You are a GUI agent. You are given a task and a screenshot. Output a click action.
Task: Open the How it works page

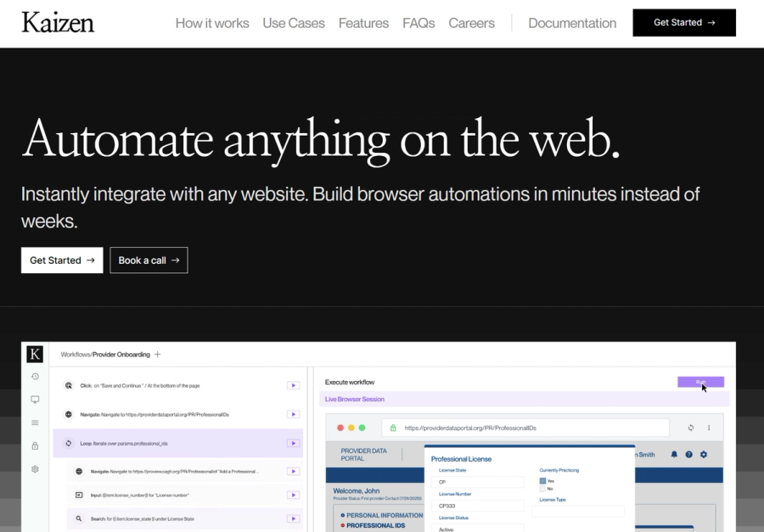(x=212, y=23)
